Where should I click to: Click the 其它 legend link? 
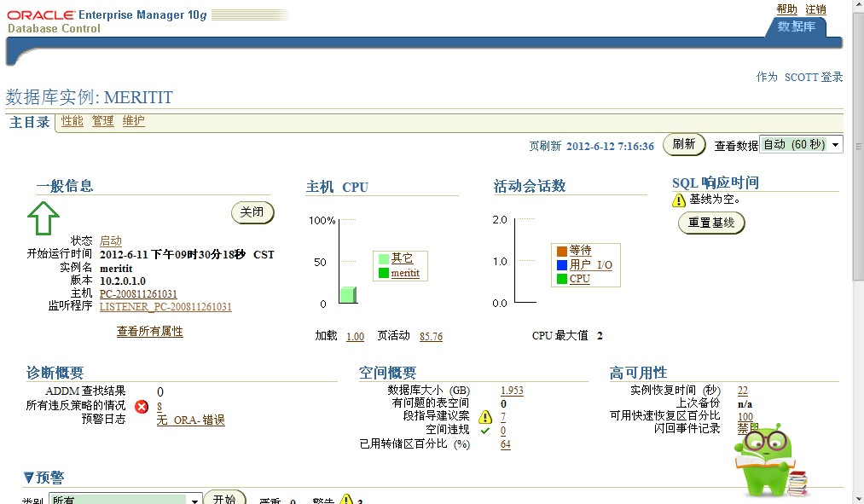point(403,258)
